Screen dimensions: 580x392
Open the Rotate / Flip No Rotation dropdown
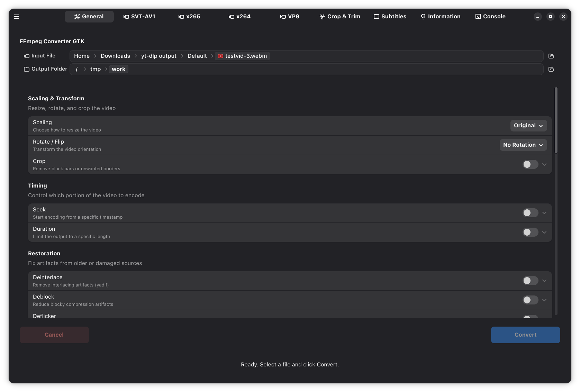click(x=523, y=145)
